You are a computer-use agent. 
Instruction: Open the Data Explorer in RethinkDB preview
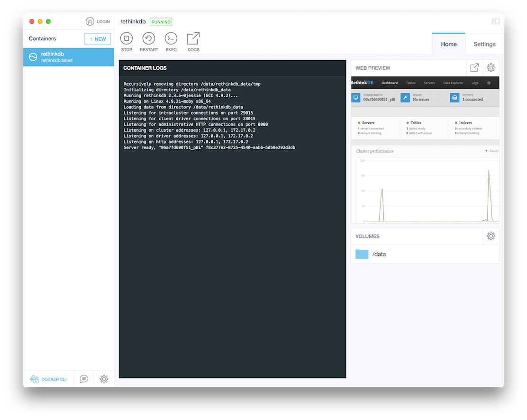point(453,82)
